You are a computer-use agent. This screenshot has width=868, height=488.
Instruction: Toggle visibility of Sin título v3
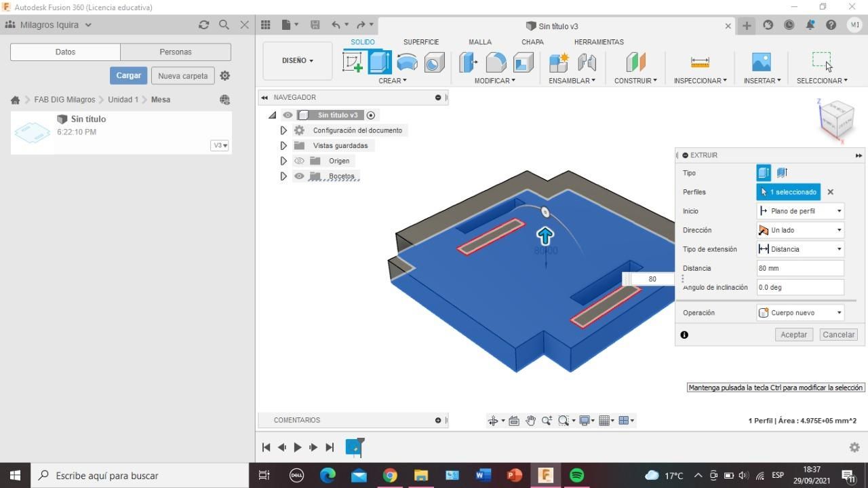288,115
